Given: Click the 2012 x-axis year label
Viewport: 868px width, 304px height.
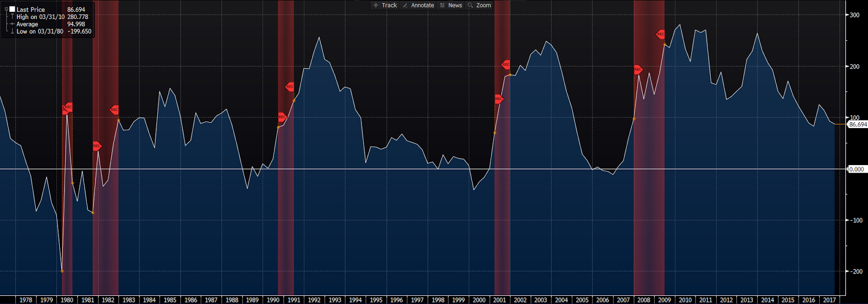Looking at the screenshot, I should [x=726, y=300].
